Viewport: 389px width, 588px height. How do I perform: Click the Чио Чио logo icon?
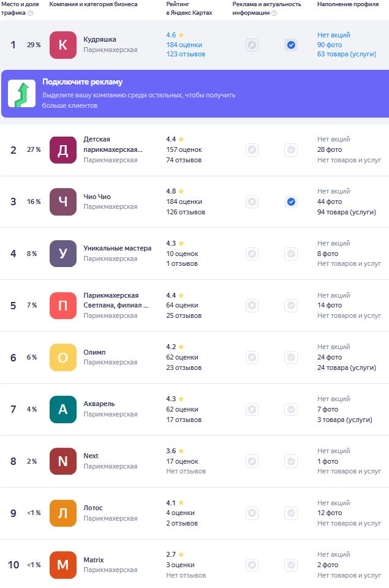pyautogui.click(x=63, y=202)
